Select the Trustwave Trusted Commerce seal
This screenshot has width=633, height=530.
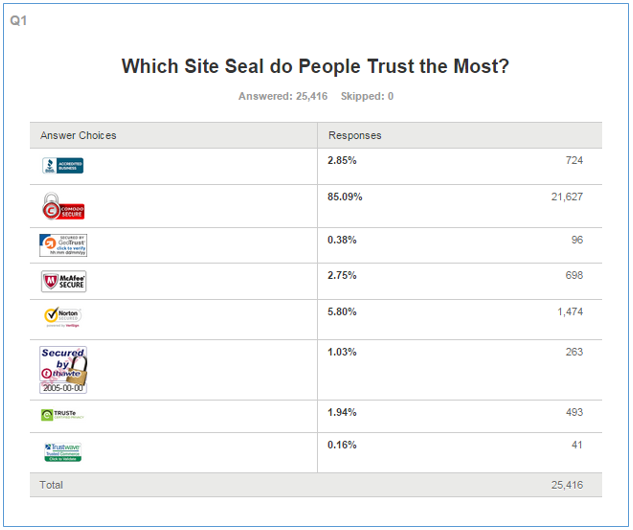(x=63, y=452)
